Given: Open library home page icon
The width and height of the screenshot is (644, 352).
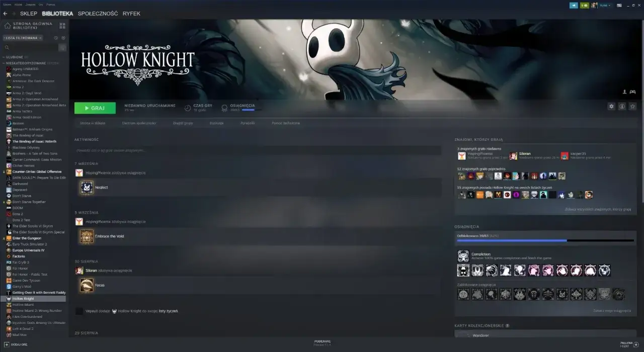Looking at the screenshot, I should (8, 26).
